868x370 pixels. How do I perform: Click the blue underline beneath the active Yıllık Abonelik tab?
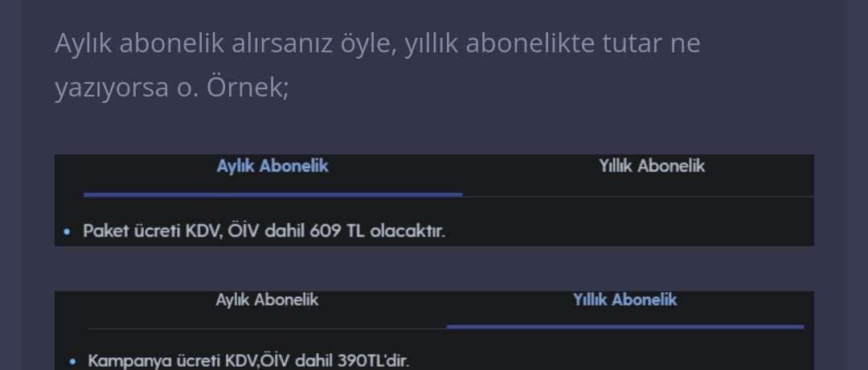click(x=624, y=327)
